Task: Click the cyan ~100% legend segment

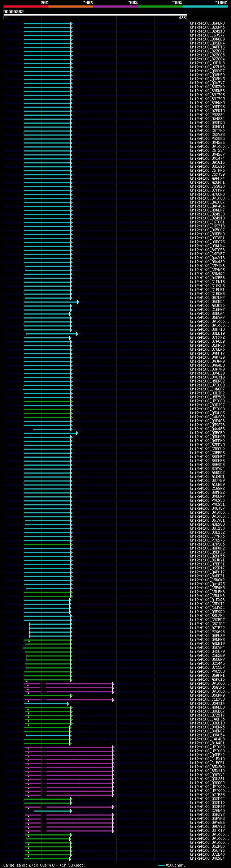Action: 205,7
